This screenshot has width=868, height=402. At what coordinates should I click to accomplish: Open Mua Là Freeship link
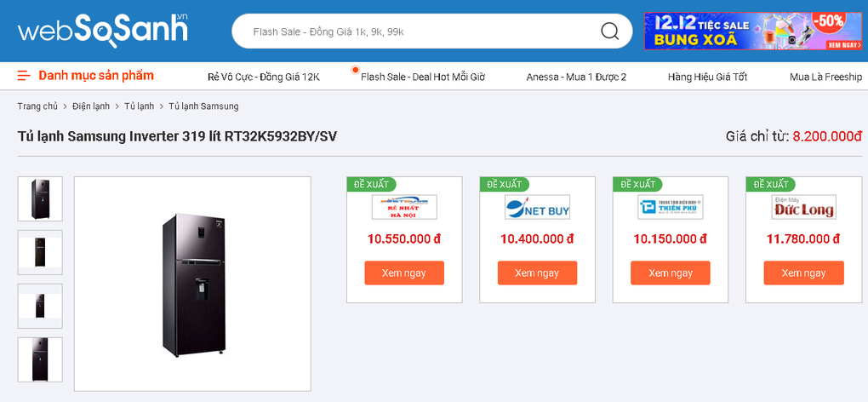pos(826,77)
